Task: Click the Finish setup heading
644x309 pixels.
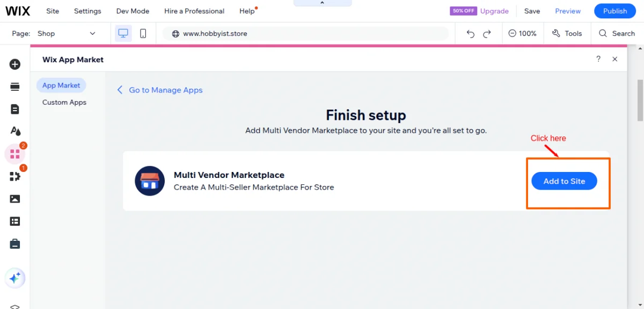Action: click(x=366, y=115)
